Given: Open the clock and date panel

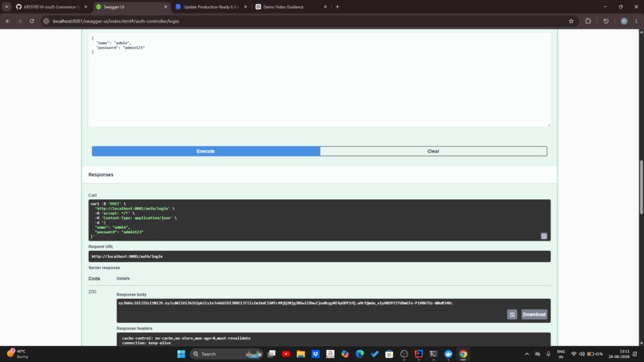Looking at the screenshot, I should pos(621,354).
